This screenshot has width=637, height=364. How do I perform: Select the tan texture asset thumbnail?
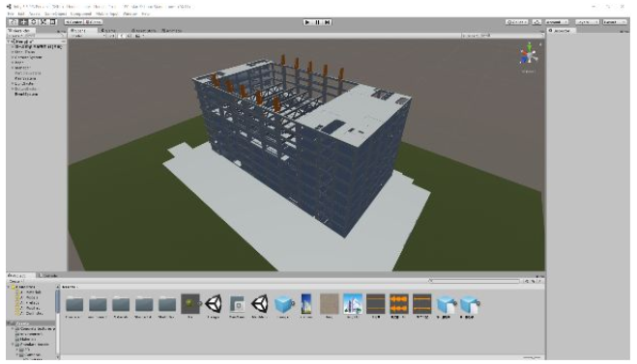pos(329,304)
